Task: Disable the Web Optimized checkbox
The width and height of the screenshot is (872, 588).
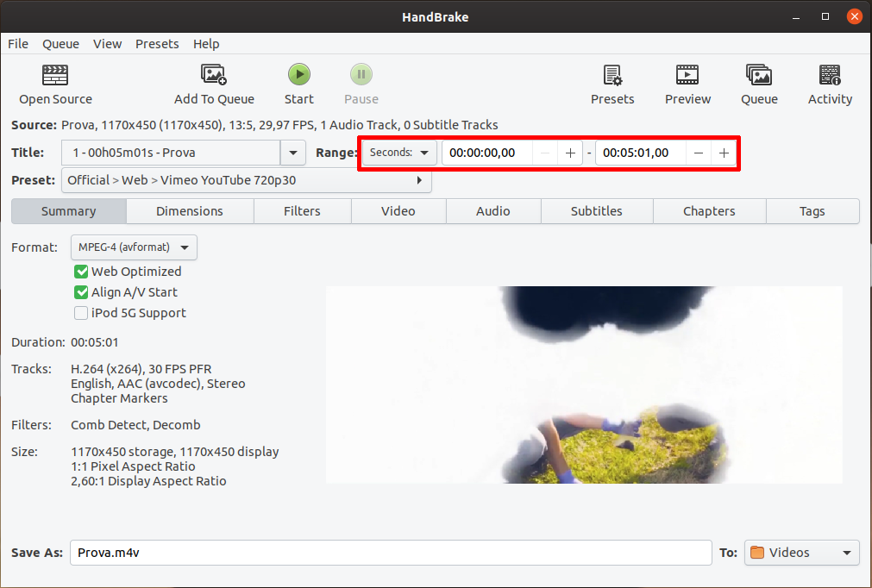Action: (x=82, y=272)
